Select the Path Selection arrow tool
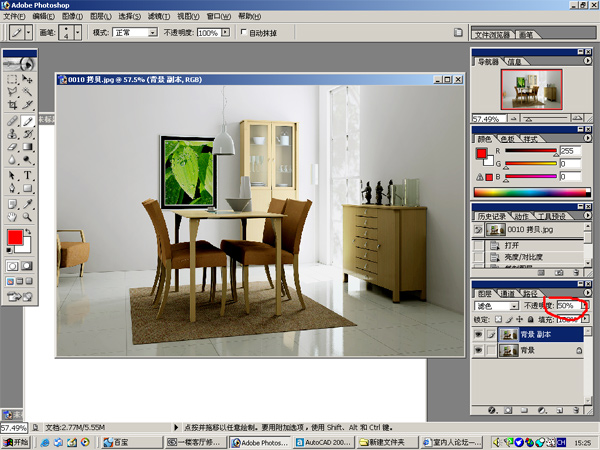 point(12,176)
